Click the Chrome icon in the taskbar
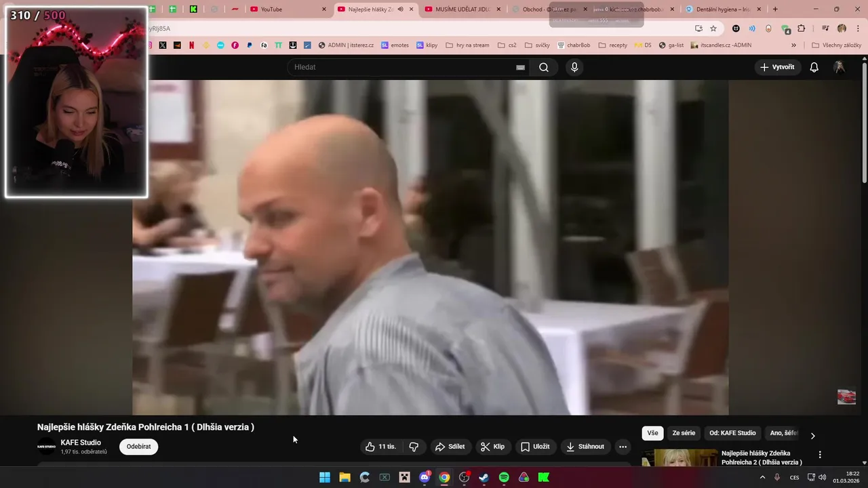Screen dimensions: 868x488 tap(444, 477)
